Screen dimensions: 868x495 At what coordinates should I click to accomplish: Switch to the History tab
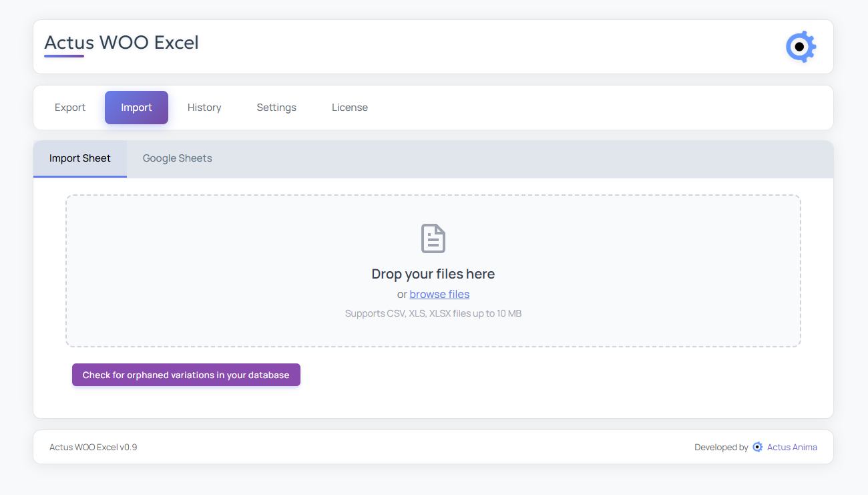click(x=204, y=107)
